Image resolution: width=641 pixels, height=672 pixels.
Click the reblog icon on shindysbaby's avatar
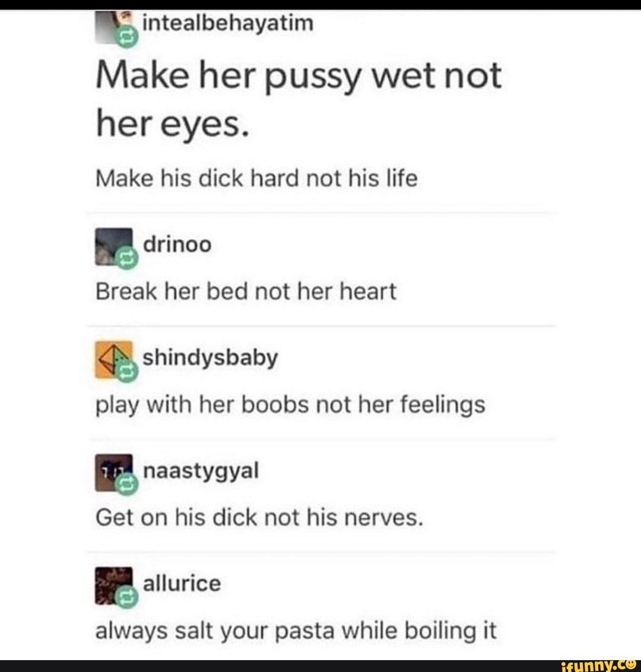128,371
